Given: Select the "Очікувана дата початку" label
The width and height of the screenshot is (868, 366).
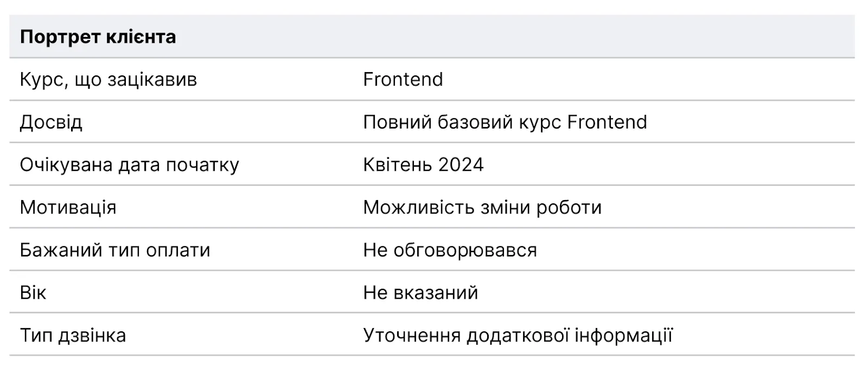Looking at the screenshot, I should (129, 165).
